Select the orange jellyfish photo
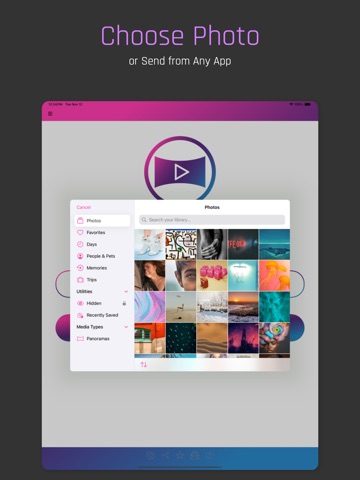Viewport: 360px width, 480px height. pyautogui.click(x=274, y=276)
